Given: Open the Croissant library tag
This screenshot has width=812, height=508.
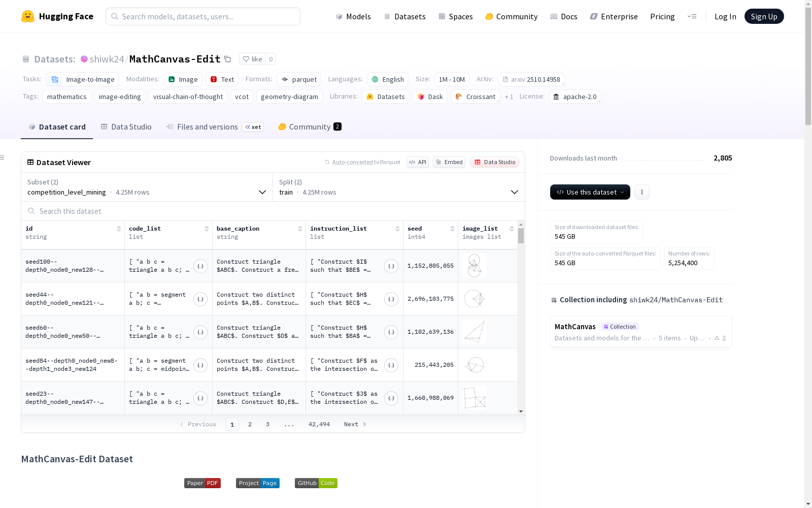Looking at the screenshot, I should tap(476, 97).
